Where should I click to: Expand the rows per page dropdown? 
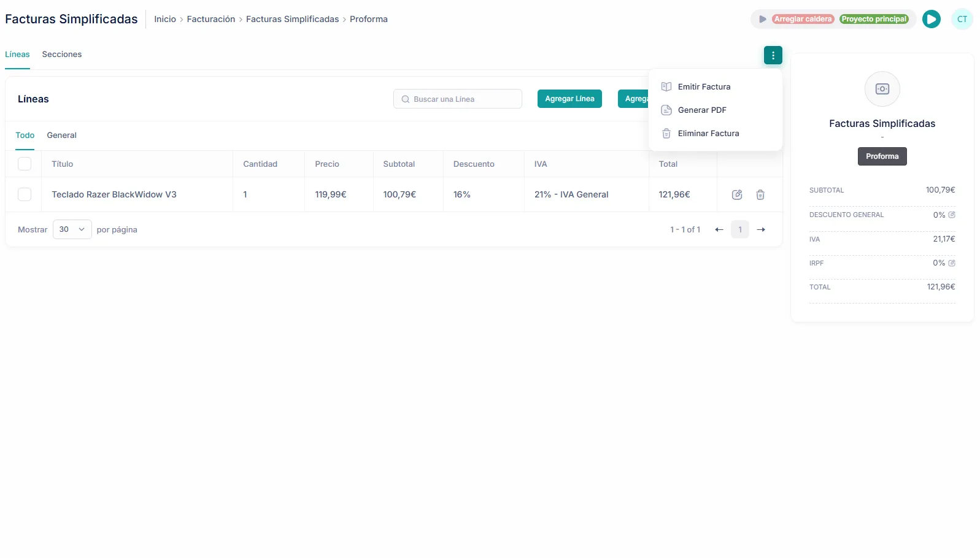coord(72,229)
